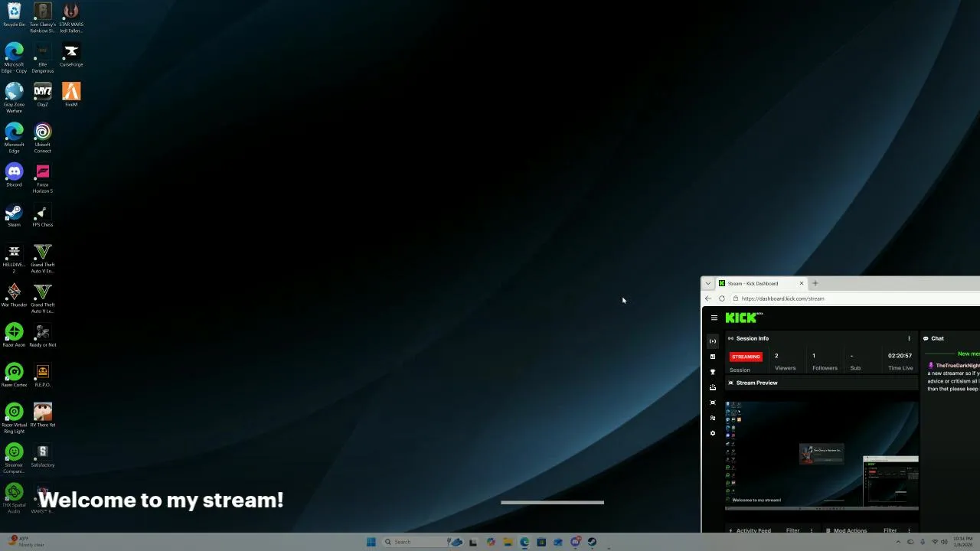The width and height of the screenshot is (980, 551).
Task: Launch Ready or Not shortcut
Action: click(x=42, y=335)
